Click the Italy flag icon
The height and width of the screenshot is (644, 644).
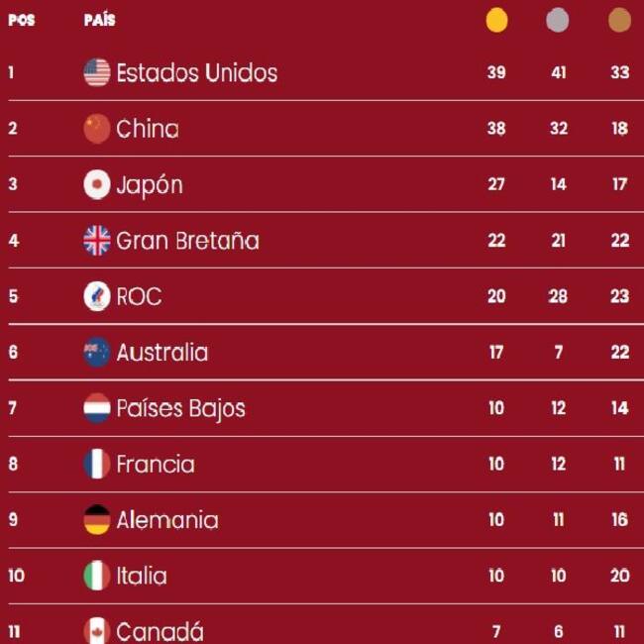[x=96, y=576]
